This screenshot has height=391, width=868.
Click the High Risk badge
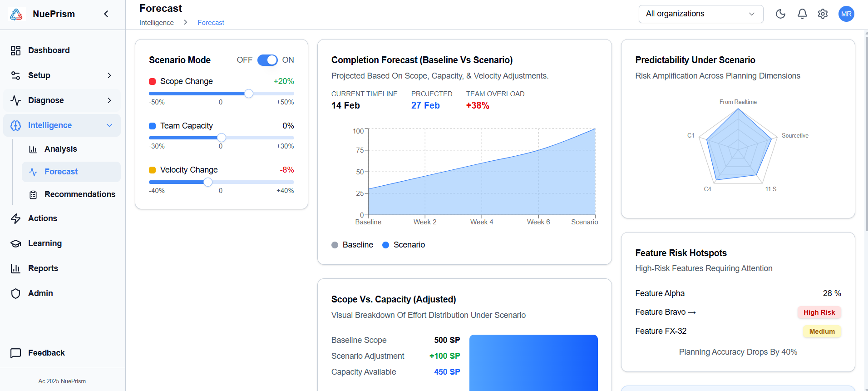click(x=819, y=312)
